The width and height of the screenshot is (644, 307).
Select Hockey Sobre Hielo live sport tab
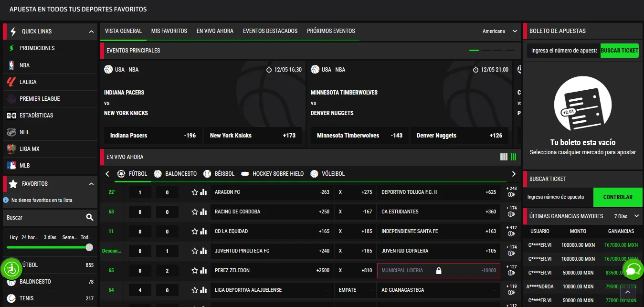(x=272, y=174)
